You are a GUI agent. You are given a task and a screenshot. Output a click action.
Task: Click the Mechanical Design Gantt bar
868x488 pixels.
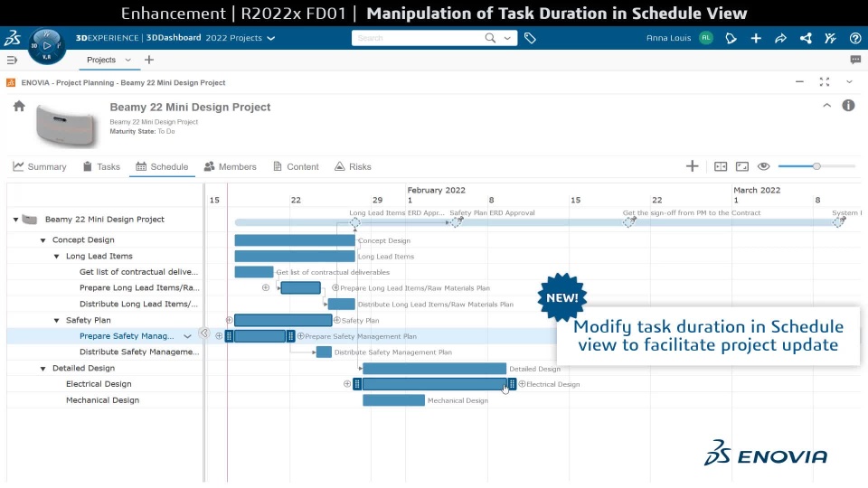click(393, 400)
